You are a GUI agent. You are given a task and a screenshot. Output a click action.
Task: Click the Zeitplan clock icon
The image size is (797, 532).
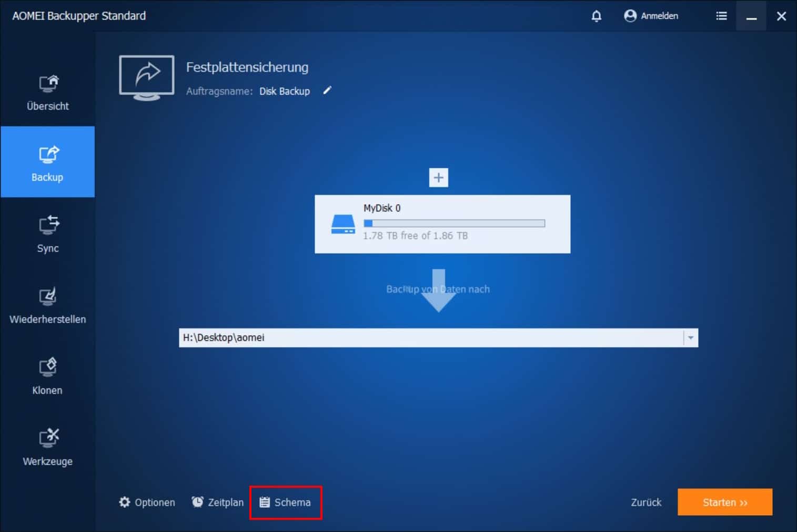click(197, 502)
